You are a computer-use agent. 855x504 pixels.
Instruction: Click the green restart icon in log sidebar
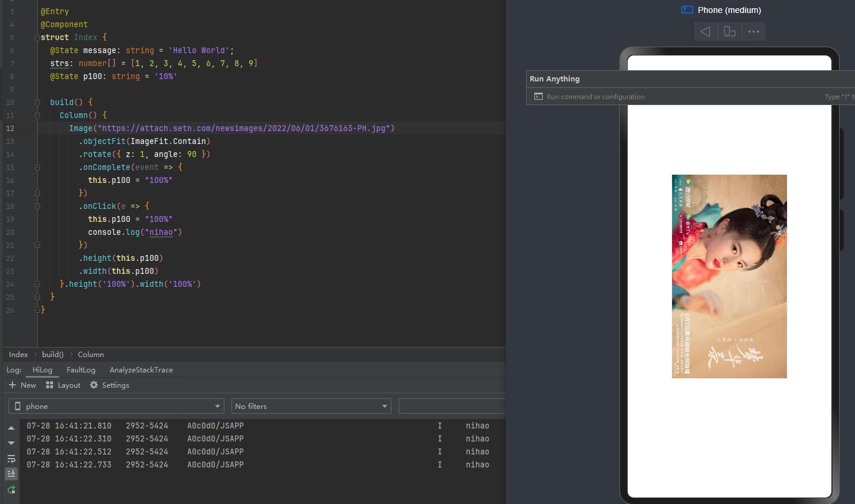11,490
